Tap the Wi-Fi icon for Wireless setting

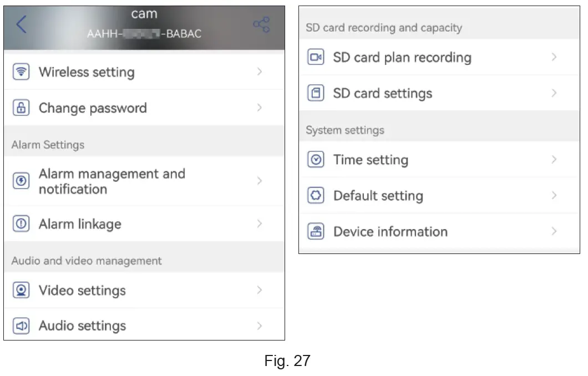coord(21,72)
